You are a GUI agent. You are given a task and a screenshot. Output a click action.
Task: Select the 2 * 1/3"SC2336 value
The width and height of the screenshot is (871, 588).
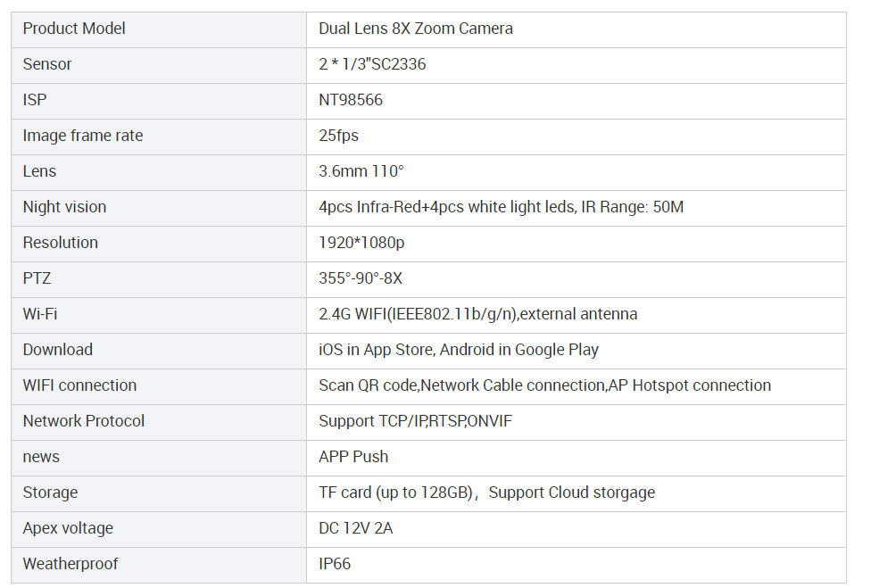pyautogui.click(x=372, y=64)
